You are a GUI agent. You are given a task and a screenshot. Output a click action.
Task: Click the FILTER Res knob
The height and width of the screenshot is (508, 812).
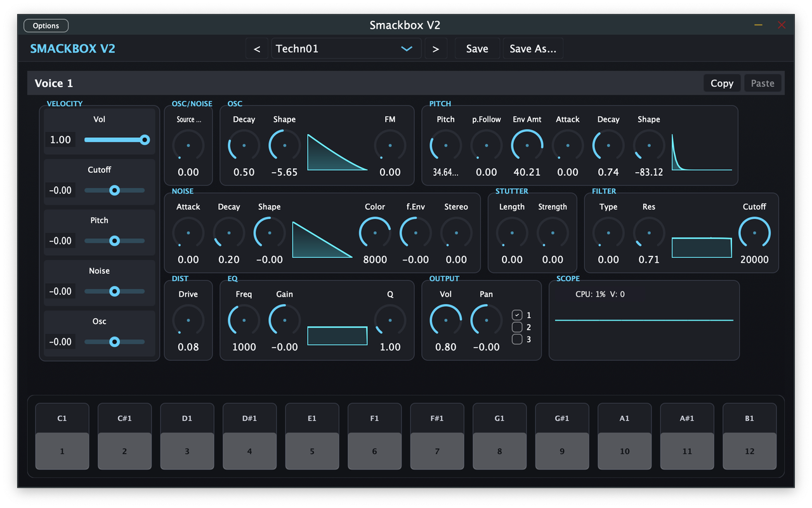(x=649, y=233)
